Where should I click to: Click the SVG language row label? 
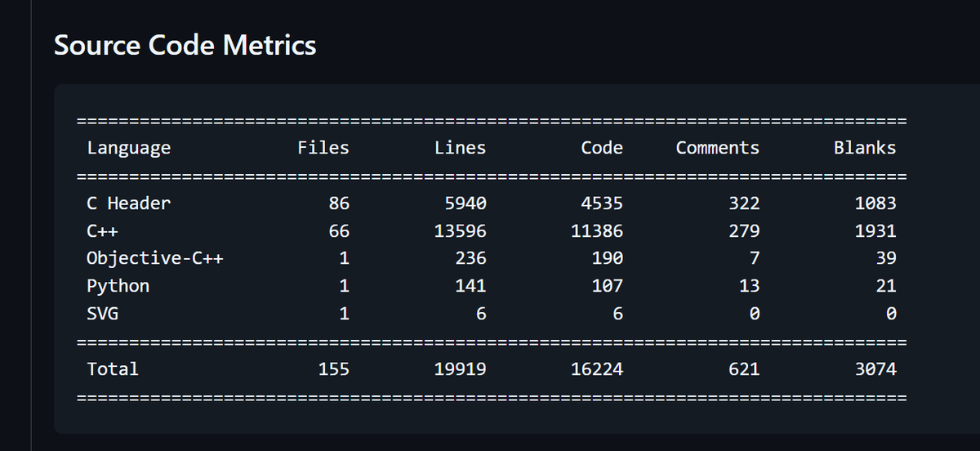[102, 314]
